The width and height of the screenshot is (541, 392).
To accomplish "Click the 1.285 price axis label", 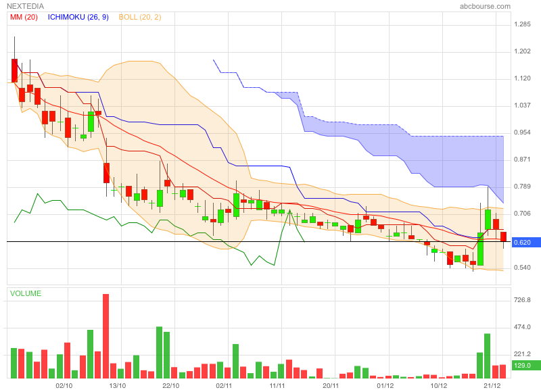I will pos(522,24).
